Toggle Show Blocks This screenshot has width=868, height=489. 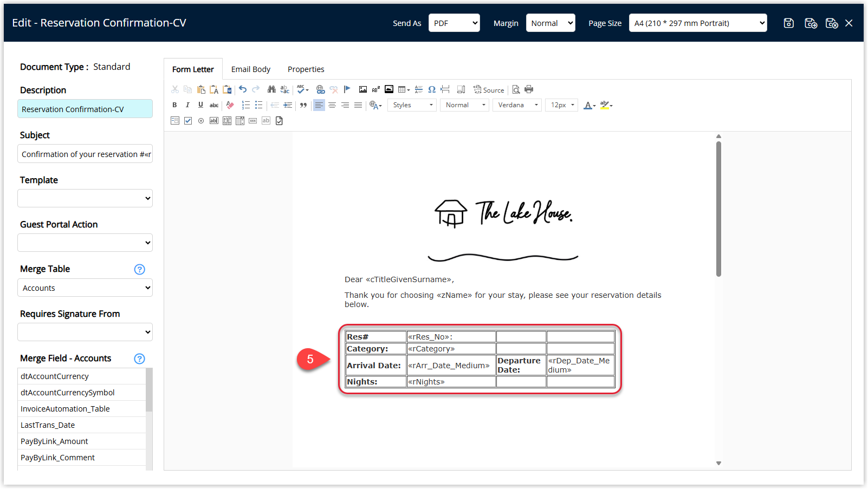click(461, 89)
